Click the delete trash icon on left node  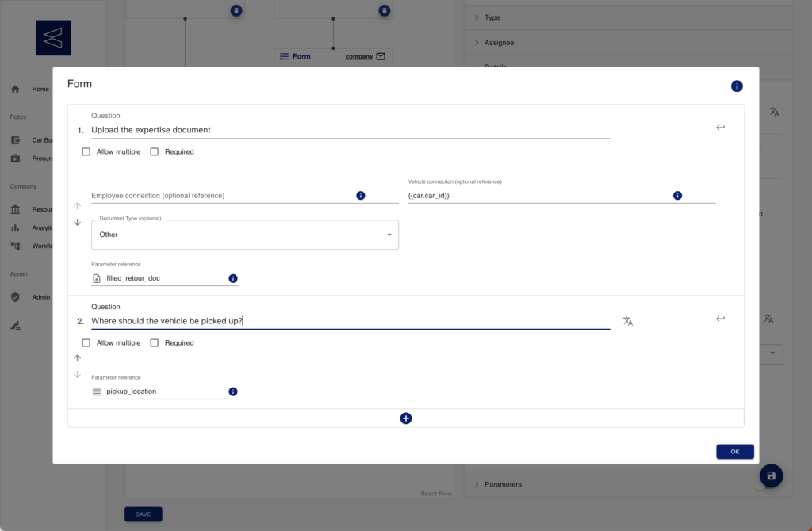[236, 10]
